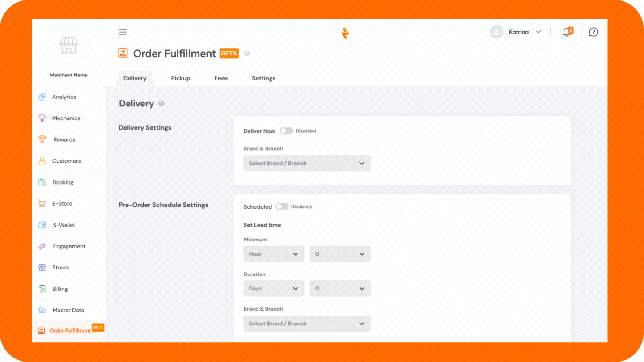
Task: Open the Minimum lead time Hour dropdown
Action: 273,253
